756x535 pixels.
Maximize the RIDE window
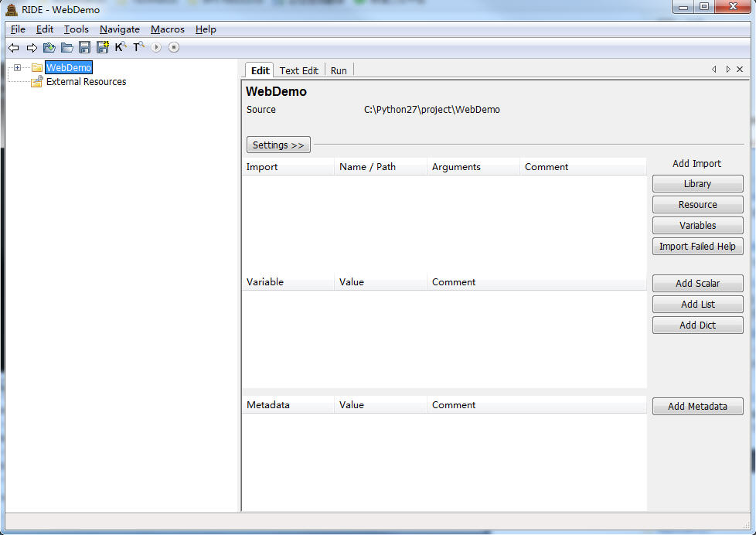704,6
